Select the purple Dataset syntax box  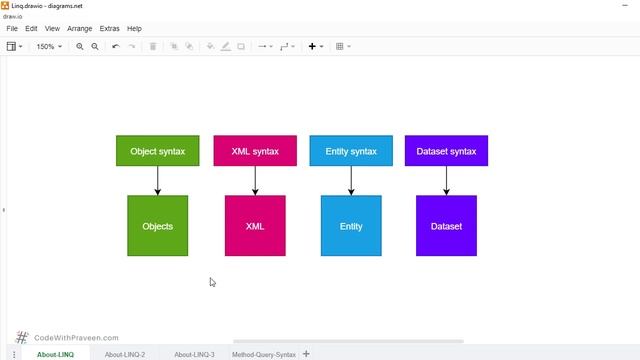446,151
